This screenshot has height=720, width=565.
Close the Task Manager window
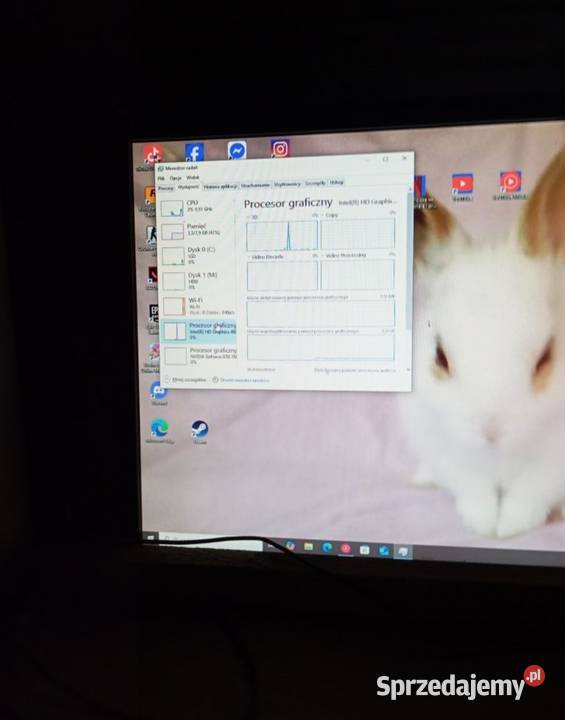[x=404, y=158]
